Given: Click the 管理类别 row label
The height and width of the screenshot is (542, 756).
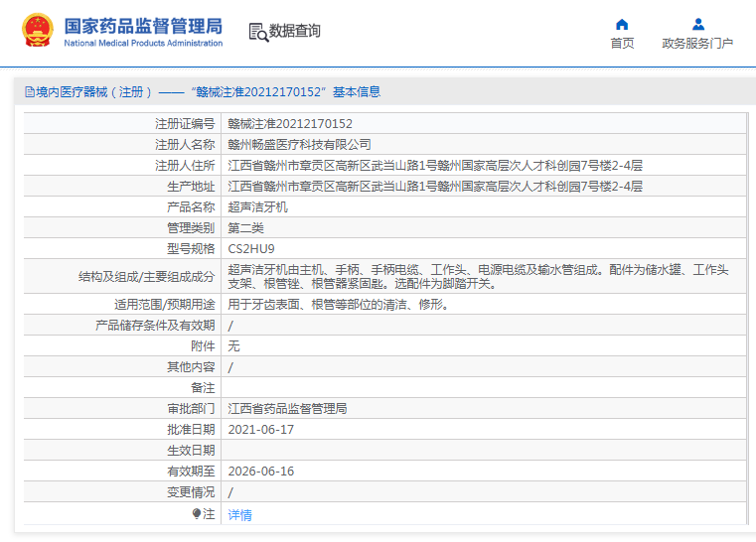Looking at the screenshot, I should [191, 228].
